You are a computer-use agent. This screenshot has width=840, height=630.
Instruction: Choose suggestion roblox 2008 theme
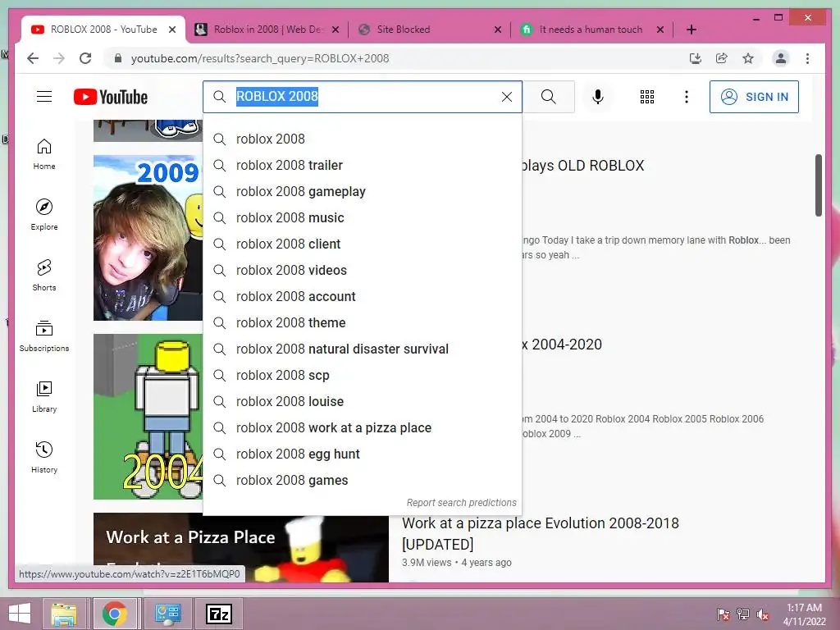tap(363, 322)
